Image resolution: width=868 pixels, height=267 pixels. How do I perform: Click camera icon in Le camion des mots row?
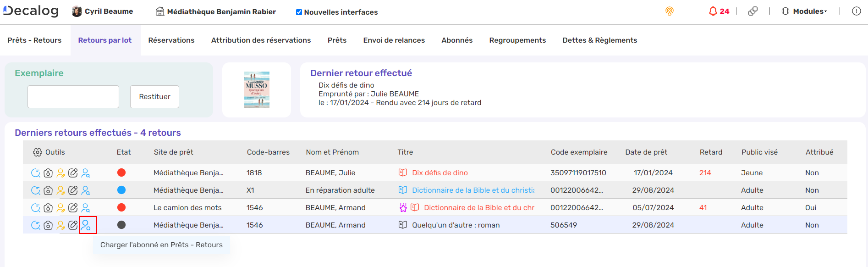tap(48, 208)
